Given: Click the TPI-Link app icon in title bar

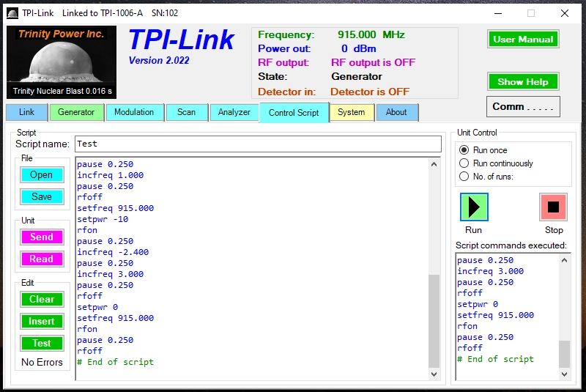Looking at the screenshot, I should click(12, 13).
